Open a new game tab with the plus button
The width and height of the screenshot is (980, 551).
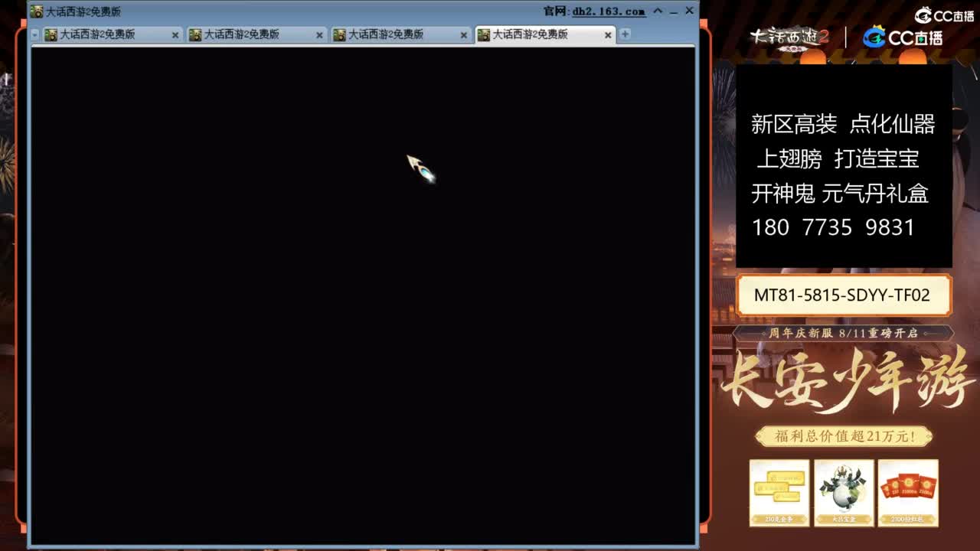point(625,34)
